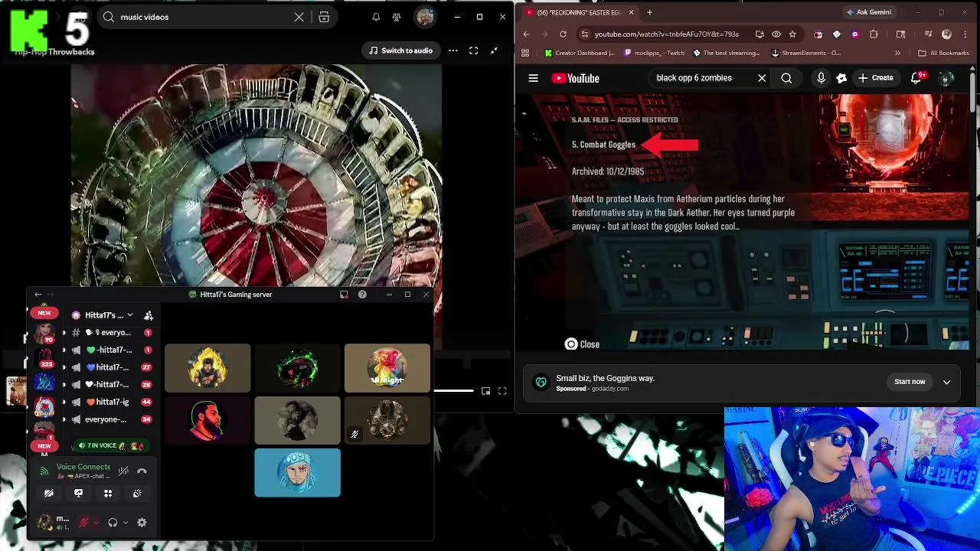Open the three-dot more options in Spotify video
This screenshot has width=980, height=551.
(453, 51)
